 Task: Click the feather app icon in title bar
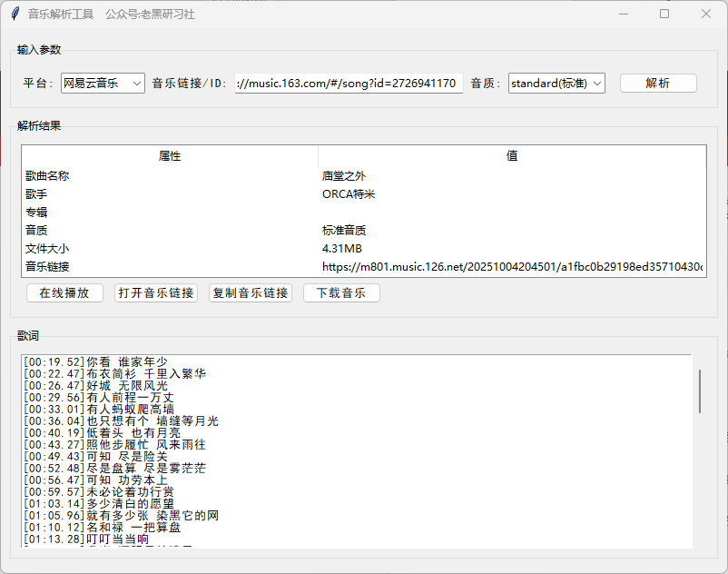[15, 14]
